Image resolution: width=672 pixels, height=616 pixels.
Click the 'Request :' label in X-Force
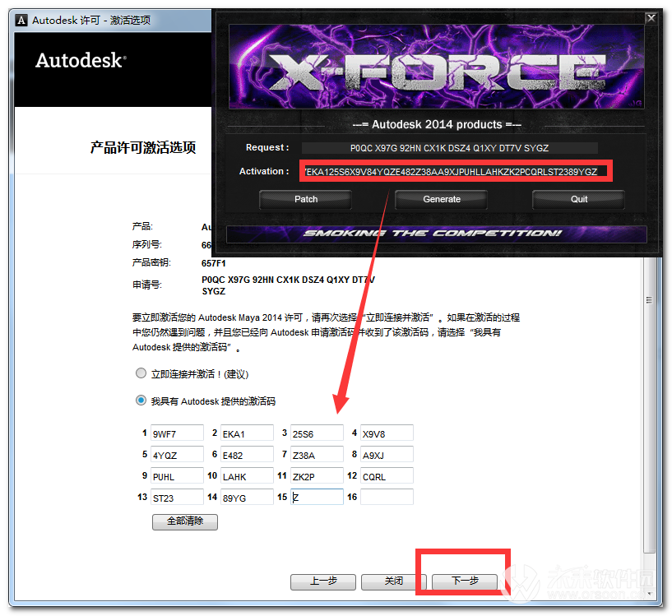pyautogui.click(x=267, y=147)
